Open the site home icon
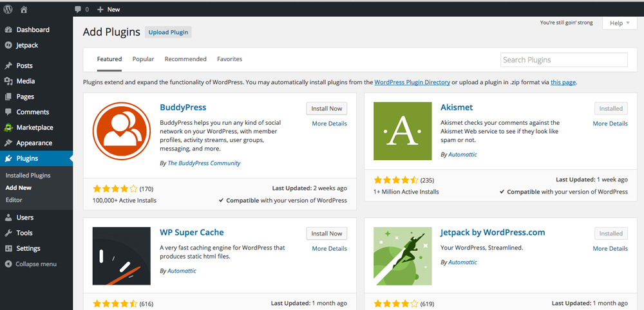The width and height of the screenshot is (644, 310). 24,9
